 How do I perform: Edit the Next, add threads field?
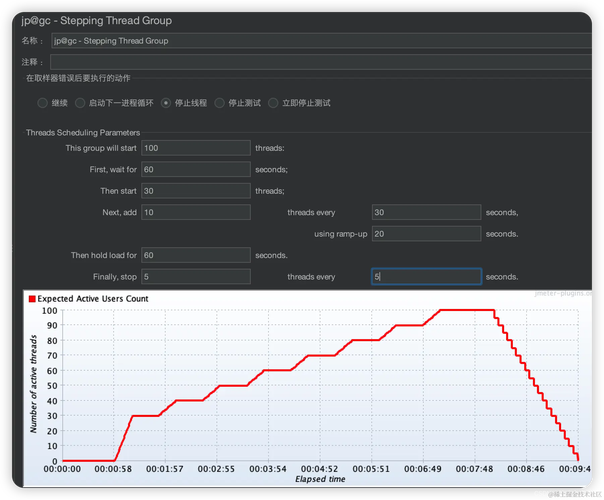196,212
